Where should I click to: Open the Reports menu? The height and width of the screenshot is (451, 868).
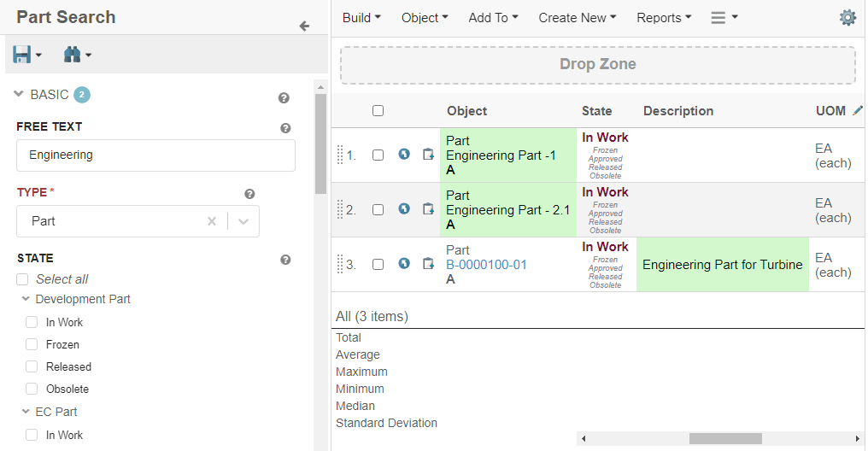click(x=664, y=18)
